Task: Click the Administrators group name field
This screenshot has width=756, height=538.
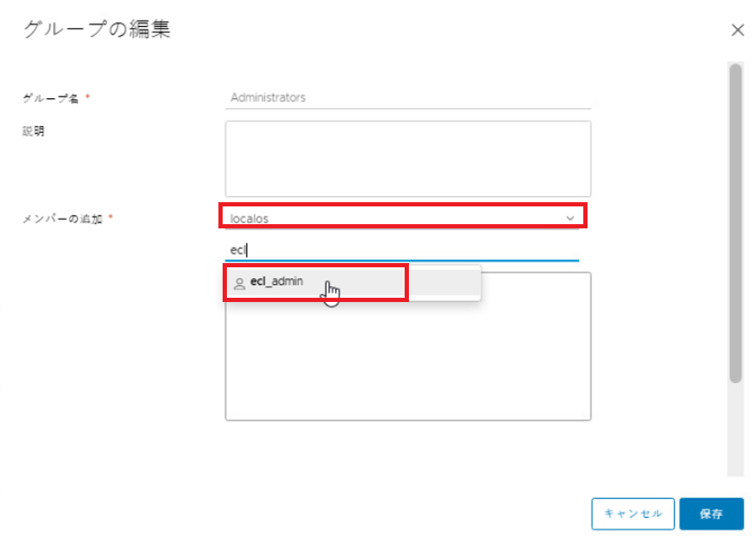Action: tap(408, 97)
